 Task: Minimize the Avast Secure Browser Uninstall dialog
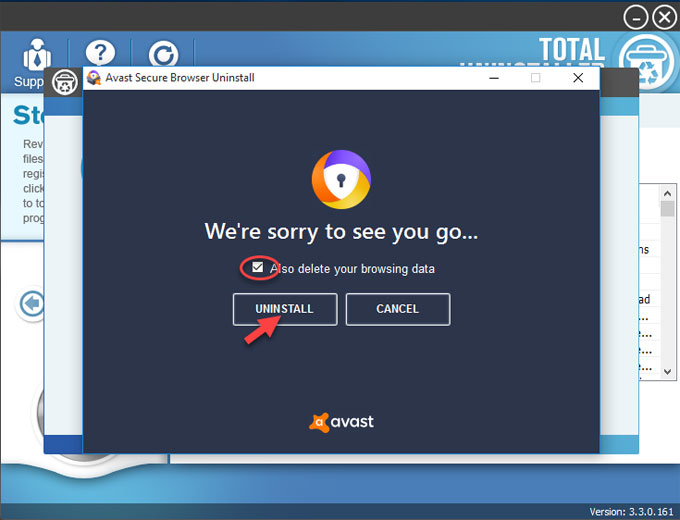point(494,78)
